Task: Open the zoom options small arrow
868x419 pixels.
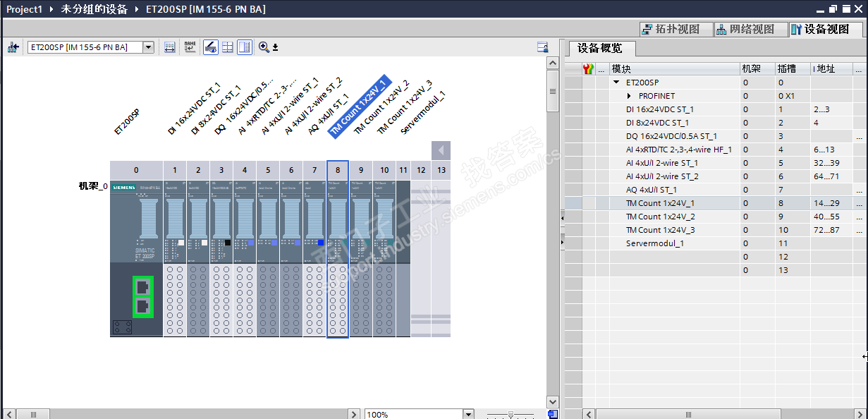Action: click(276, 48)
